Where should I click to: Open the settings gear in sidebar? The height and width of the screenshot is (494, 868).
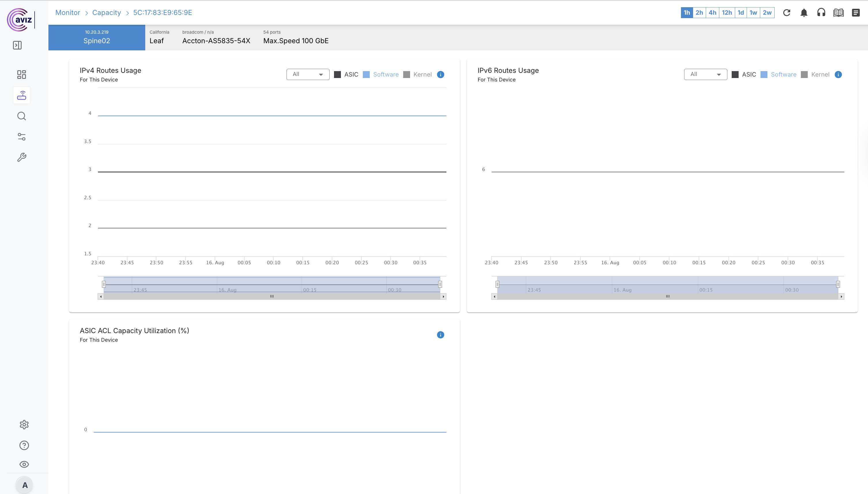tap(24, 424)
